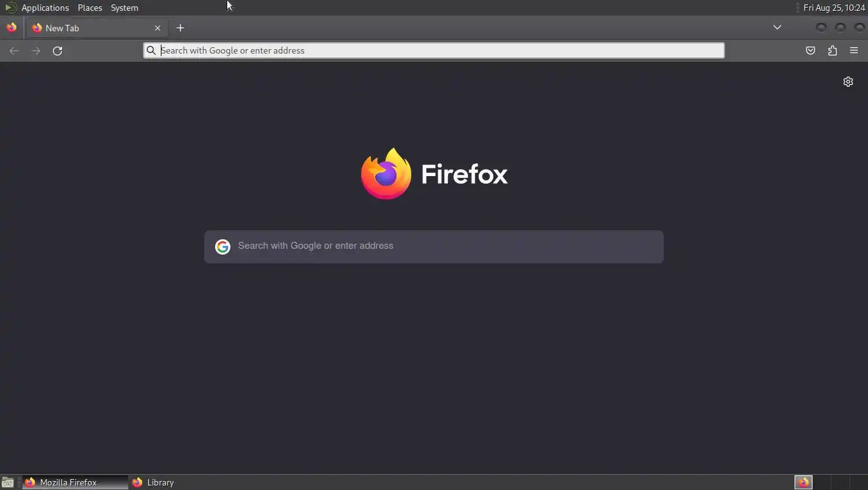The image size is (868, 490).
Task: Open the Places menu
Action: (x=90, y=8)
